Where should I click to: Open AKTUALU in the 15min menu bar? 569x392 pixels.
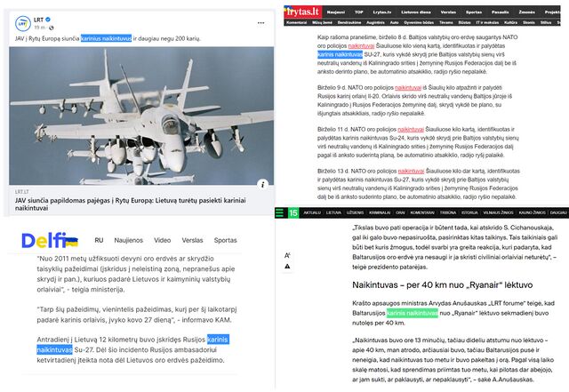[310, 213]
